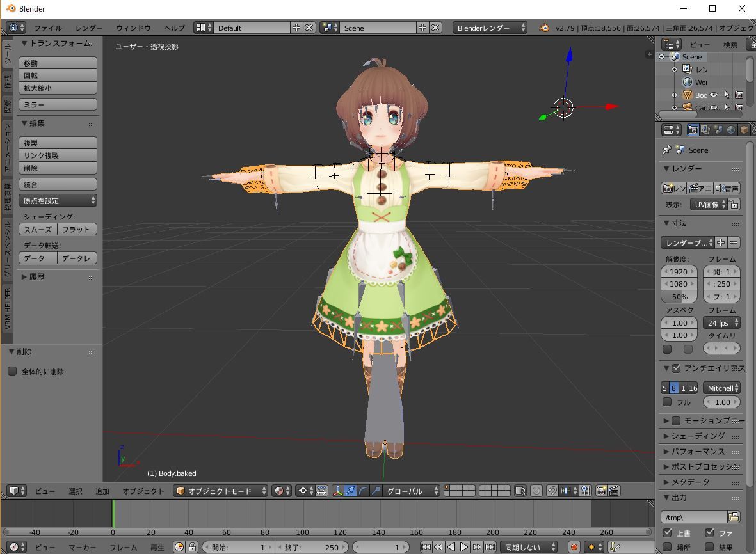Toggle the properties pin icon

667,150
